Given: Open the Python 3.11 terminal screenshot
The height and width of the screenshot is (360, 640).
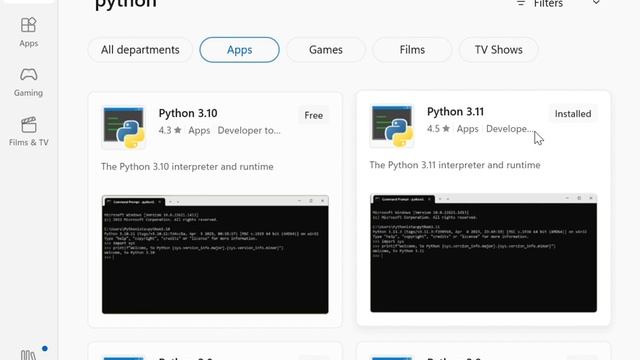Looking at the screenshot, I should [483, 253].
